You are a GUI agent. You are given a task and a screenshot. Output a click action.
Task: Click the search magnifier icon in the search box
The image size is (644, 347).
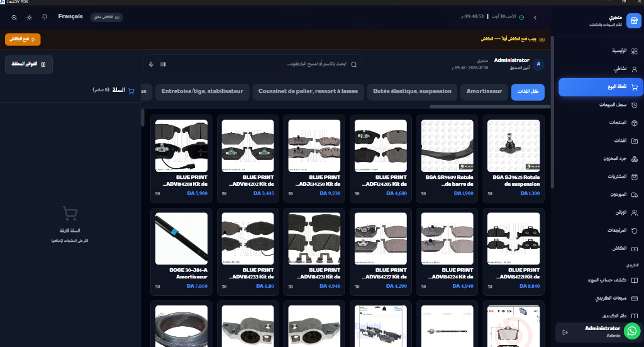[x=353, y=64]
